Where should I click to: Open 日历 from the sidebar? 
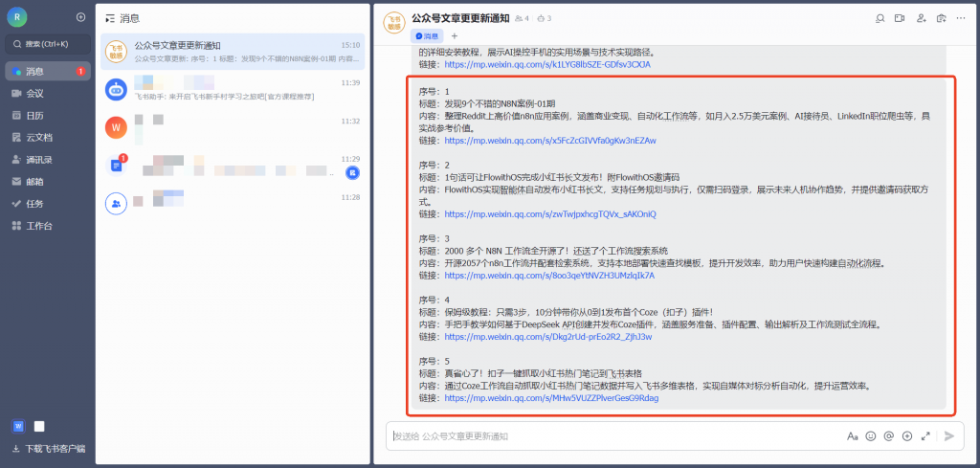pos(48,116)
